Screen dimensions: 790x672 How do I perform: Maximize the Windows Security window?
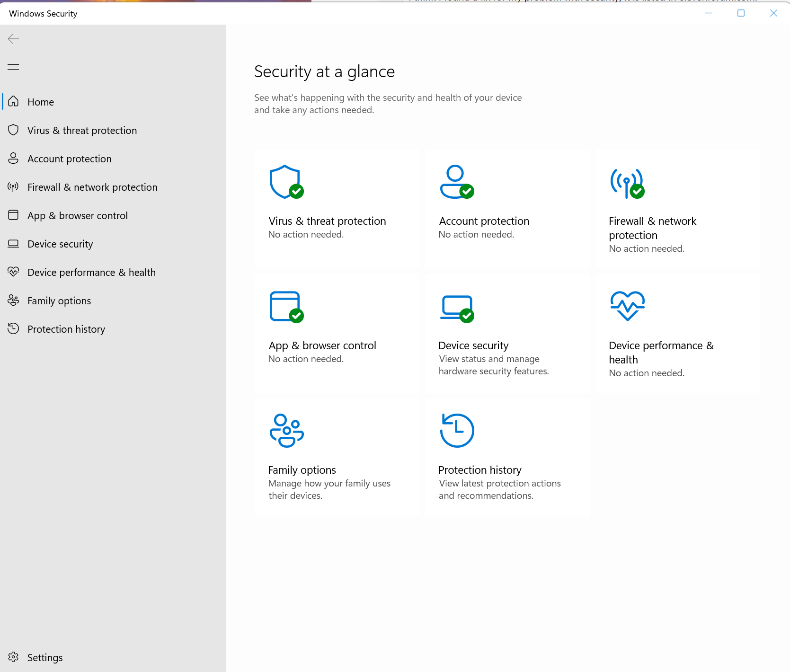coord(741,13)
